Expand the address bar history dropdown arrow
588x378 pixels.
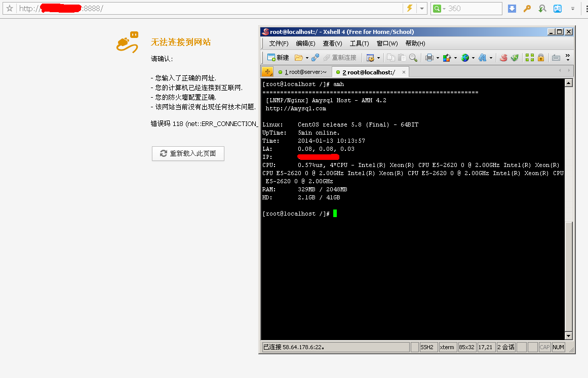tap(421, 9)
